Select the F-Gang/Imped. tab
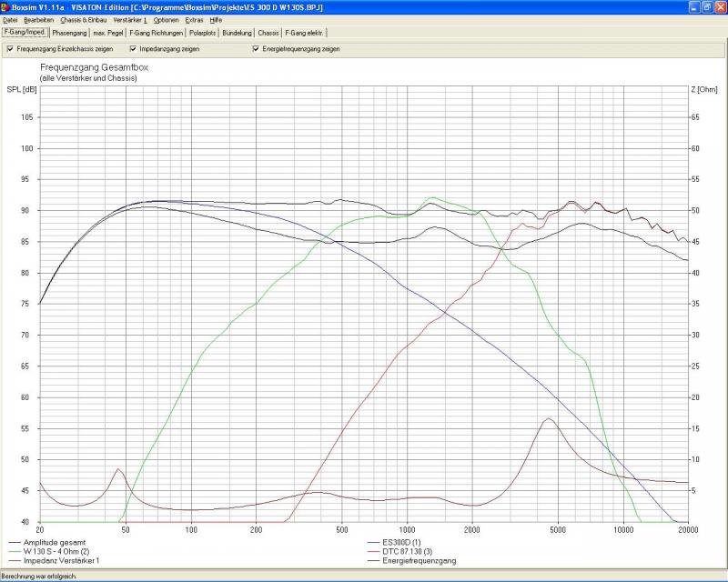This screenshot has width=728, height=582. [x=25, y=33]
